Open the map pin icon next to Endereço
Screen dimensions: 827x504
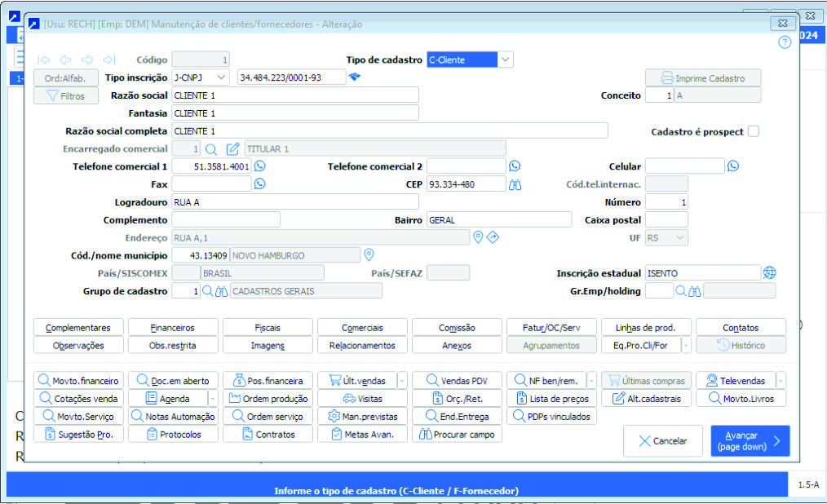click(478, 237)
